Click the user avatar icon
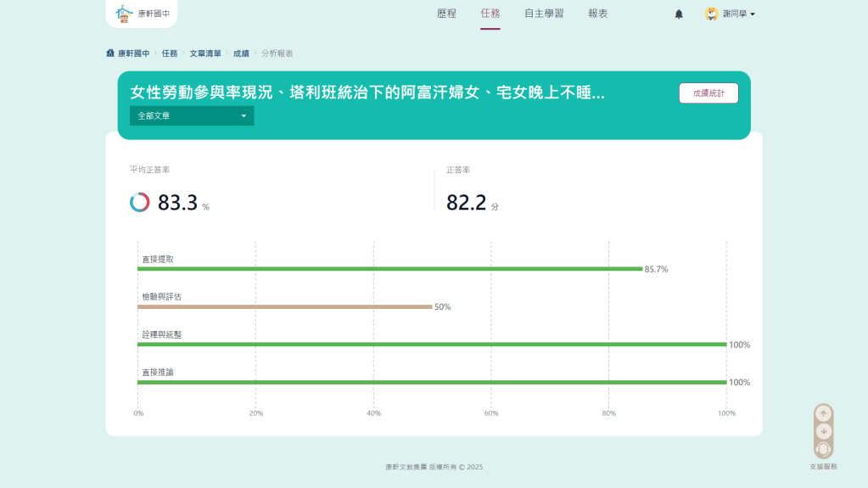This screenshot has width=868, height=488. click(712, 14)
